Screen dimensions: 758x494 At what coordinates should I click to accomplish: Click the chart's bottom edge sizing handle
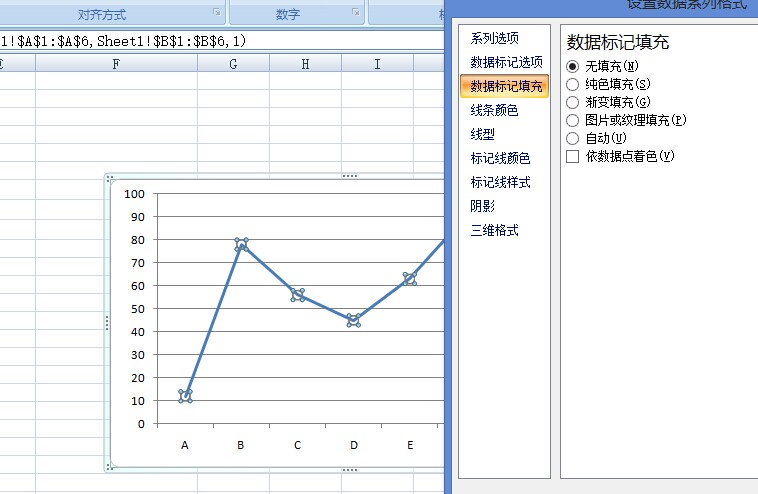coord(350,470)
